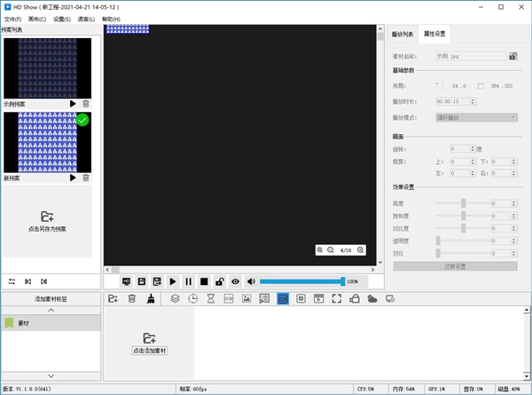Click the play button in the preview toolbar
The height and width of the screenshot is (395, 532).
[173, 281]
